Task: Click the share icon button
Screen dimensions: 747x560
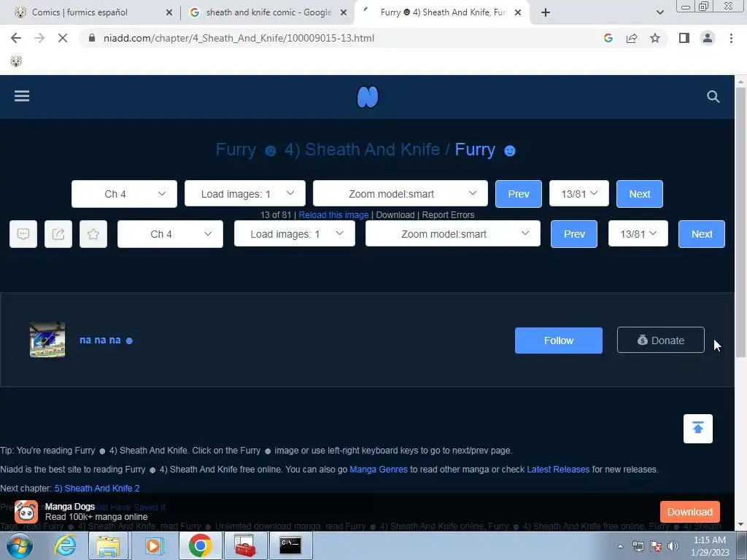Action: point(58,234)
